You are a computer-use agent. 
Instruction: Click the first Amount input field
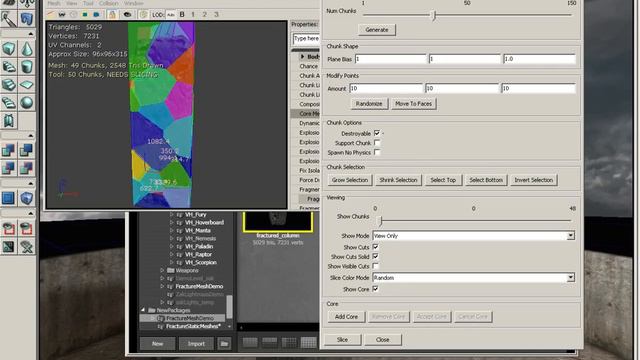pyautogui.click(x=386, y=88)
